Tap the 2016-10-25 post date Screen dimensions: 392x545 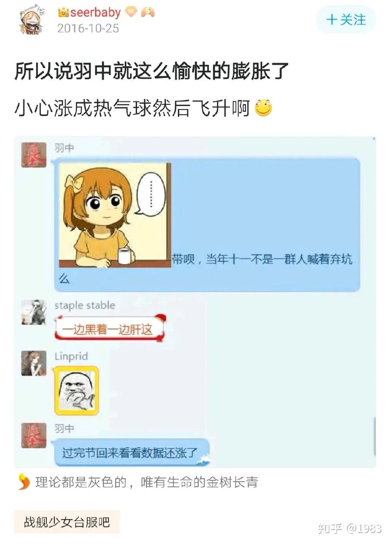(88, 29)
